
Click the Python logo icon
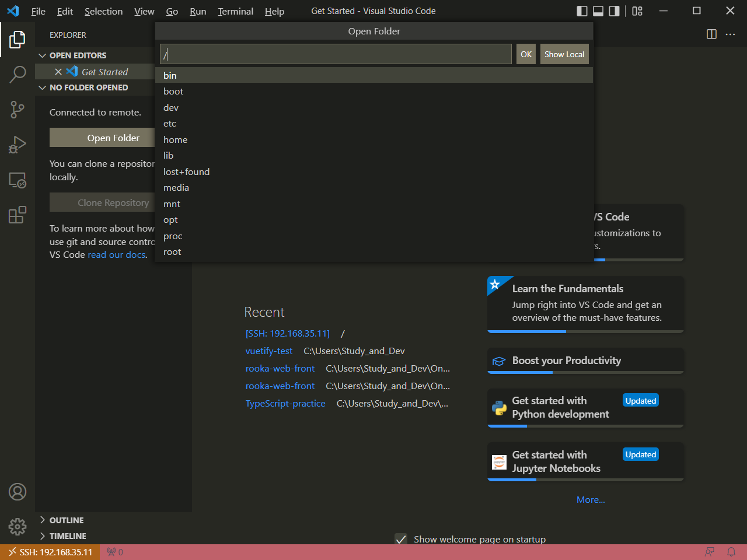click(499, 408)
